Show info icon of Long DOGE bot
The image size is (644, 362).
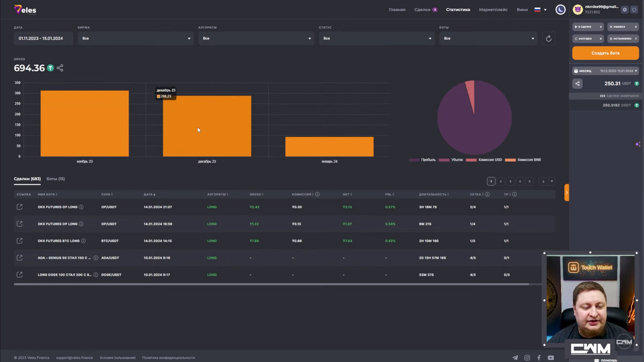96,275
